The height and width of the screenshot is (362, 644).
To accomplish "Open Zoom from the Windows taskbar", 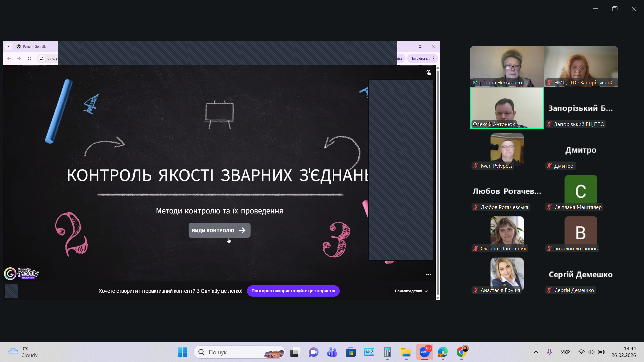I will tap(424, 352).
